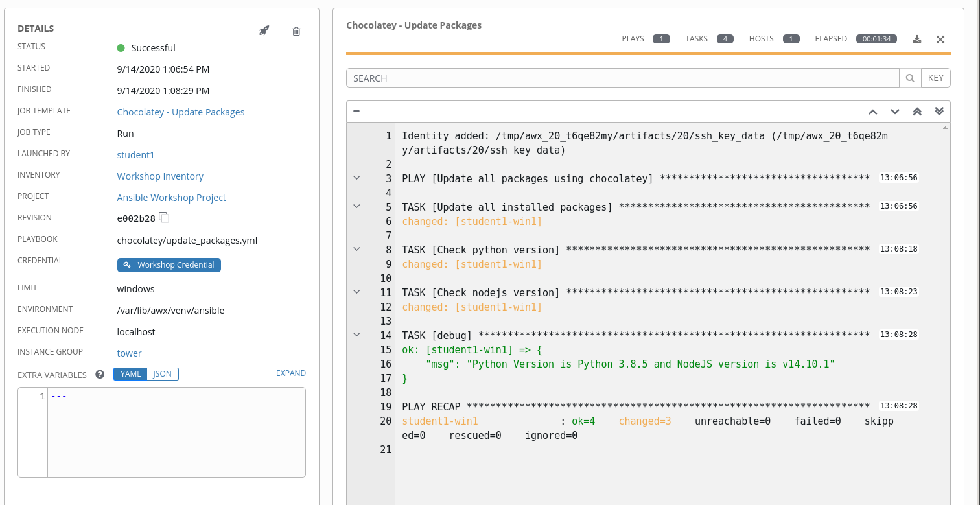Open the KEY search help button

936,78
